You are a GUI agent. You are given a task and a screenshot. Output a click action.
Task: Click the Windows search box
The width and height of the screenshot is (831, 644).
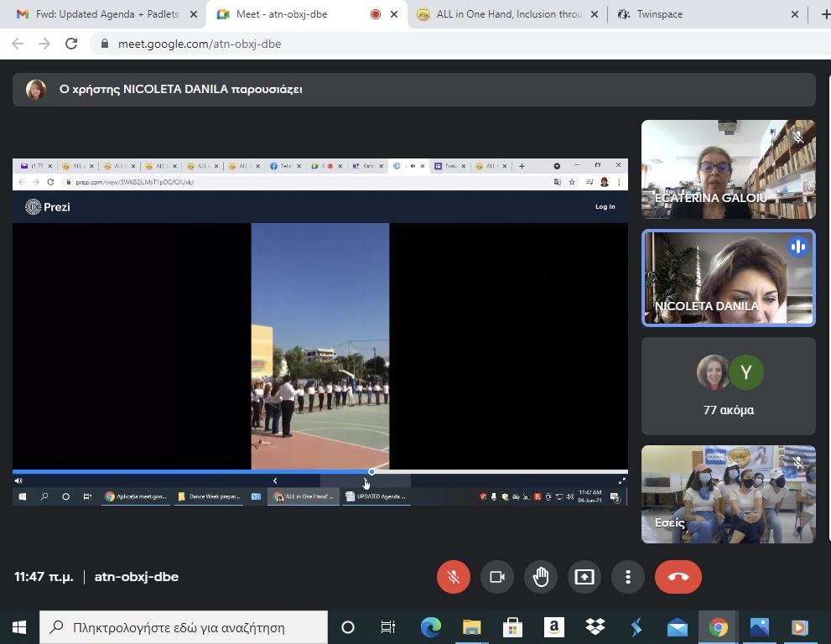(184, 627)
